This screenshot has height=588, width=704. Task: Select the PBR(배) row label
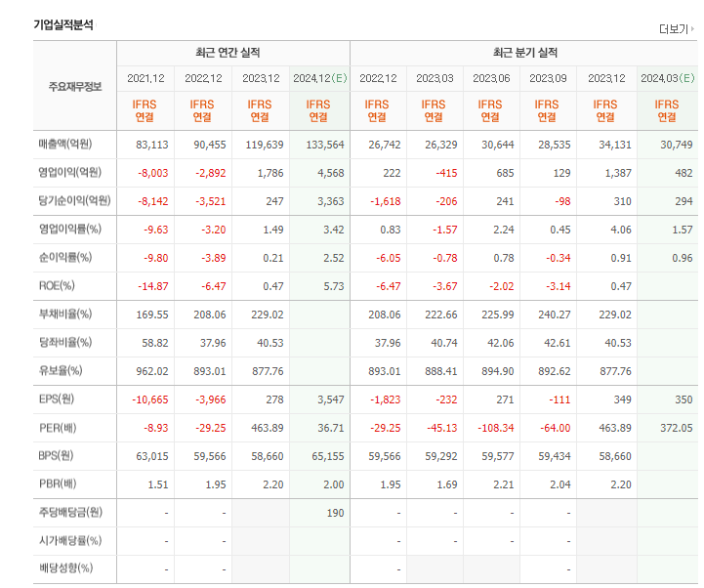(58, 484)
